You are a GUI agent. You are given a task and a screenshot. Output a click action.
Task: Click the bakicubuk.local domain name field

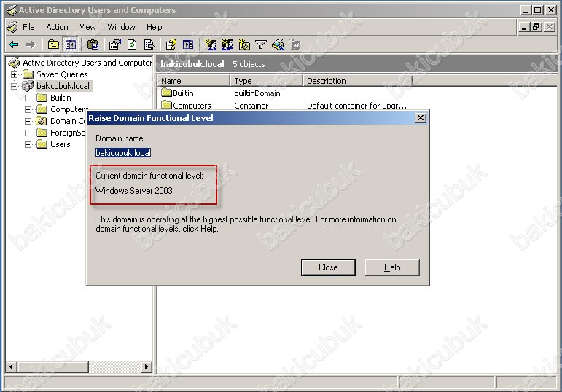click(x=123, y=153)
